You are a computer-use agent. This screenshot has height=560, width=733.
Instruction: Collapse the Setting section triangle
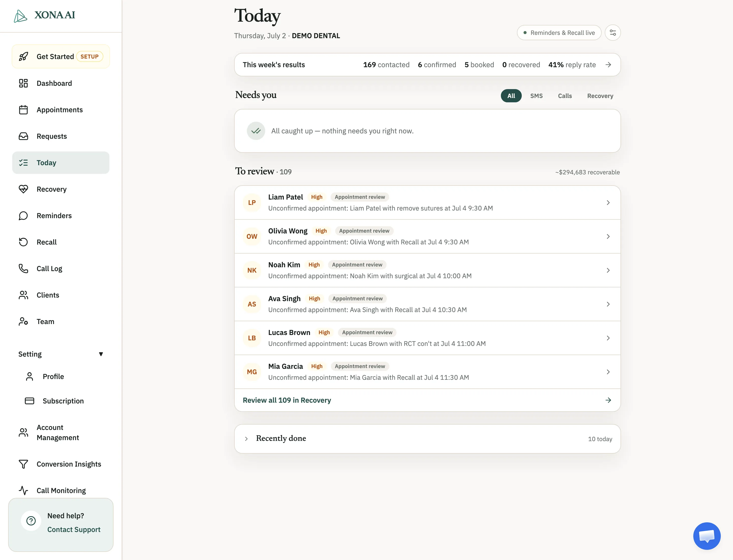click(x=101, y=354)
